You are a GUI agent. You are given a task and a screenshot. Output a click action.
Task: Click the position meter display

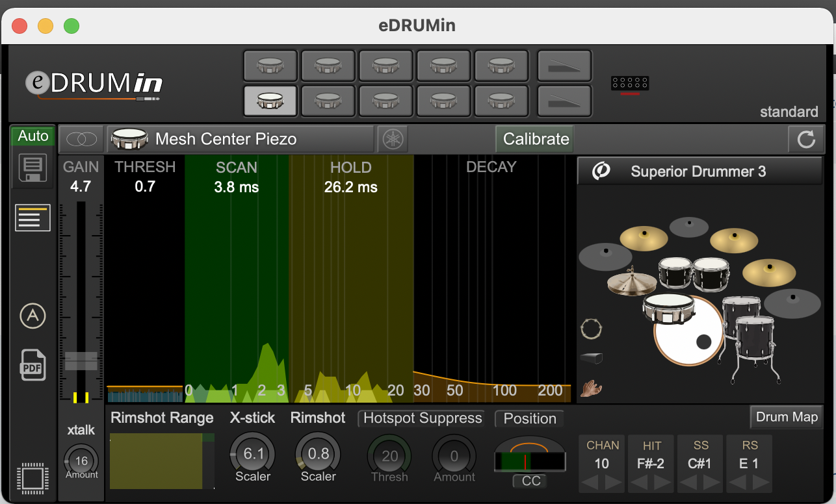(x=530, y=461)
